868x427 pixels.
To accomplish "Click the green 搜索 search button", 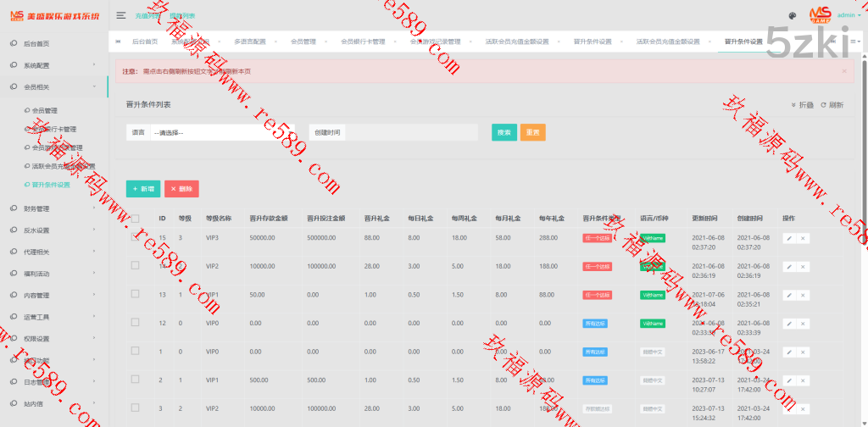I will [504, 132].
